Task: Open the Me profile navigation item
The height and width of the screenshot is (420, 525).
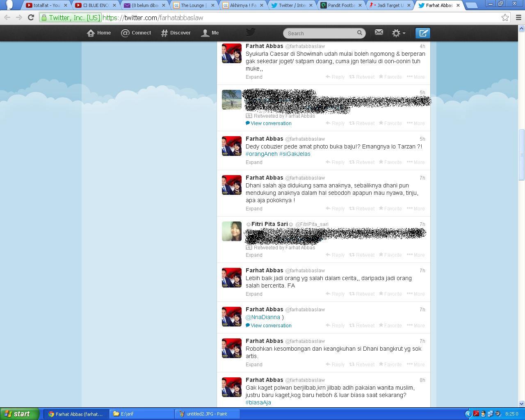Action: pyautogui.click(x=210, y=33)
